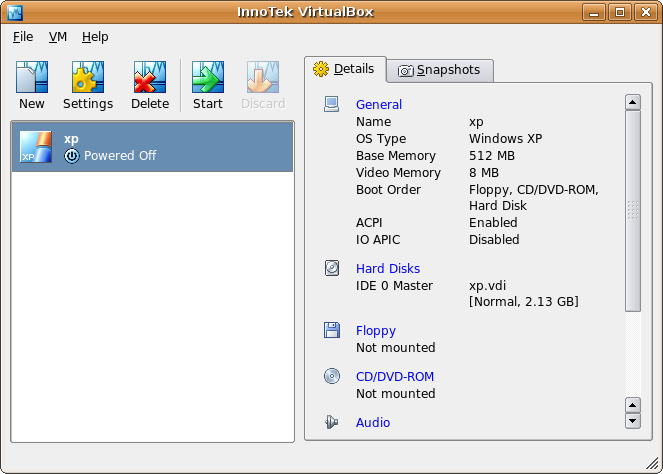Click the Windows XP OS type value
This screenshot has height=474, width=663.
[505, 139]
